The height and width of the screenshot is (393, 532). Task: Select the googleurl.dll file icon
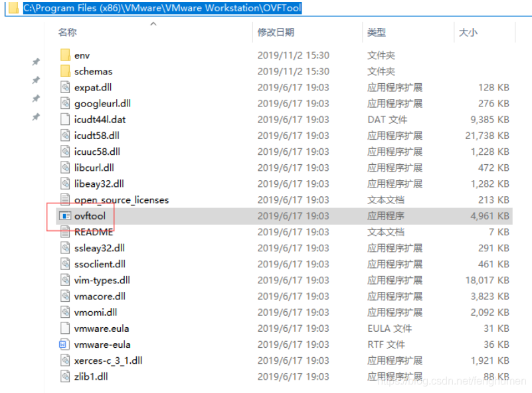click(65, 103)
